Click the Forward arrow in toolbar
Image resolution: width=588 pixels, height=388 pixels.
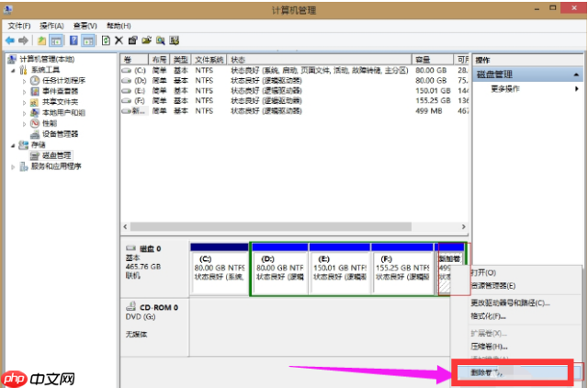(23, 40)
